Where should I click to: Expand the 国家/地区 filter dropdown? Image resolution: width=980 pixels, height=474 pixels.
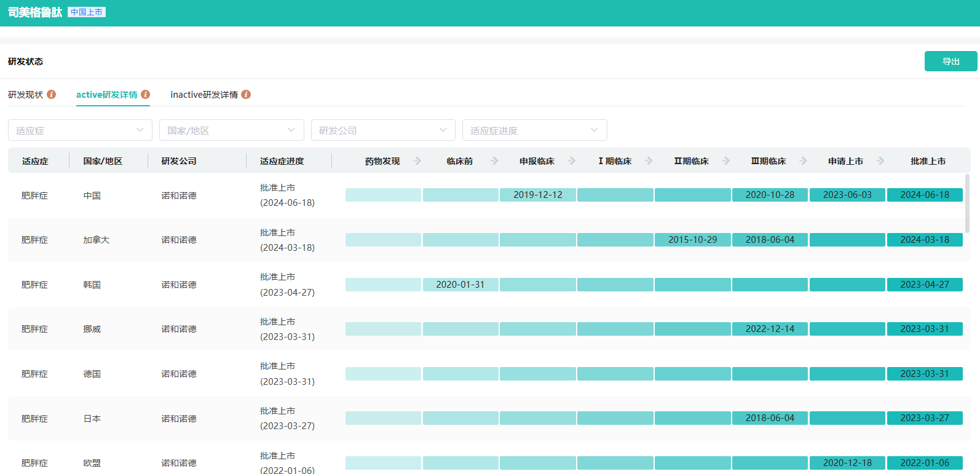pyautogui.click(x=231, y=130)
